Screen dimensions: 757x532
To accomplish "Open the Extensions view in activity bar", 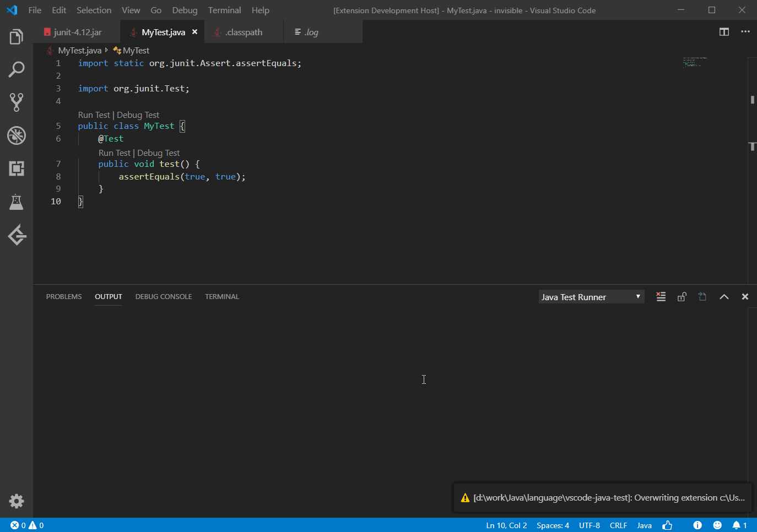I will tap(17, 169).
